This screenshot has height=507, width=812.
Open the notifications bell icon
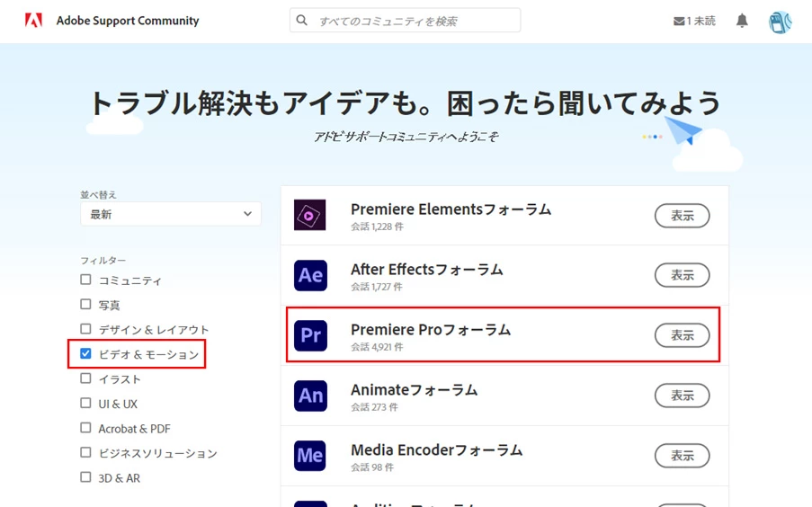pos(742,21)
